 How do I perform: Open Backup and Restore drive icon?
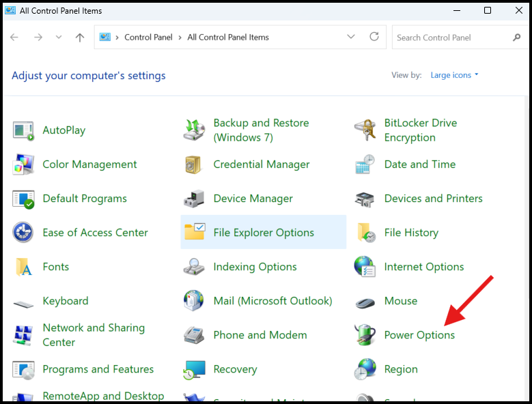pyautogui.click(x=194, y=130)
